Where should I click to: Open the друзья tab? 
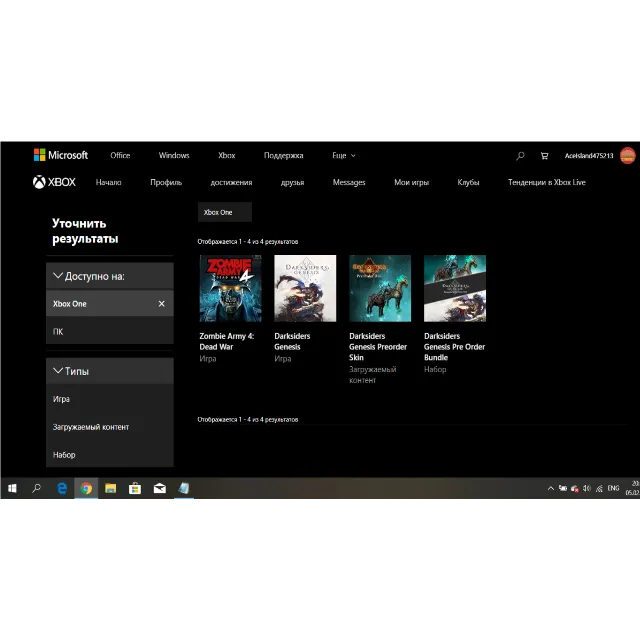click(x=292, y=182)
